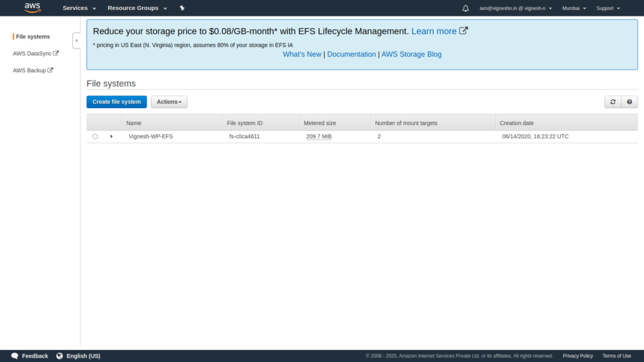Select File systems in sidebar

pos(33,36)
